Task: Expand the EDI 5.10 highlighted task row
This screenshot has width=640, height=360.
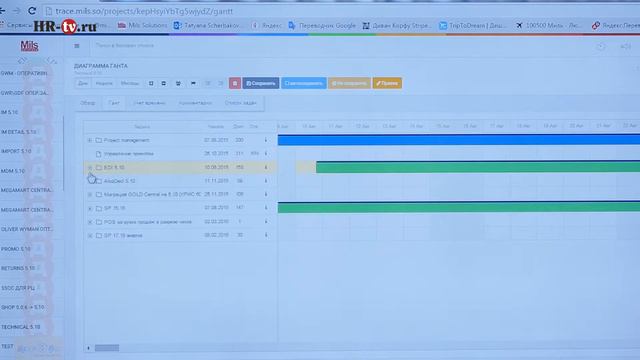Action: [x=90, y=167]
